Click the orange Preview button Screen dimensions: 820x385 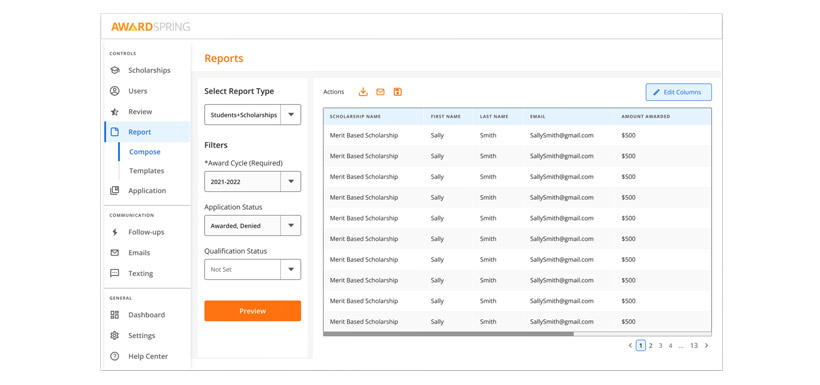253,311
